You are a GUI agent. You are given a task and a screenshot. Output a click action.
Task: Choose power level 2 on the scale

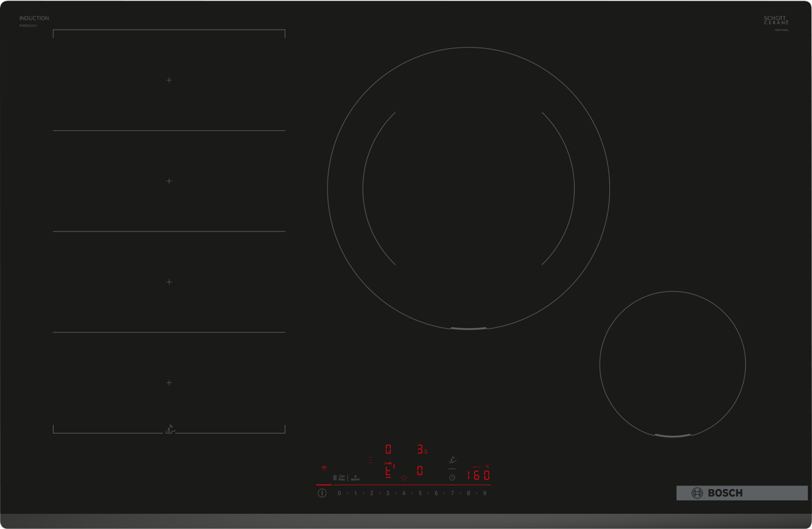[x=372, y=493]
